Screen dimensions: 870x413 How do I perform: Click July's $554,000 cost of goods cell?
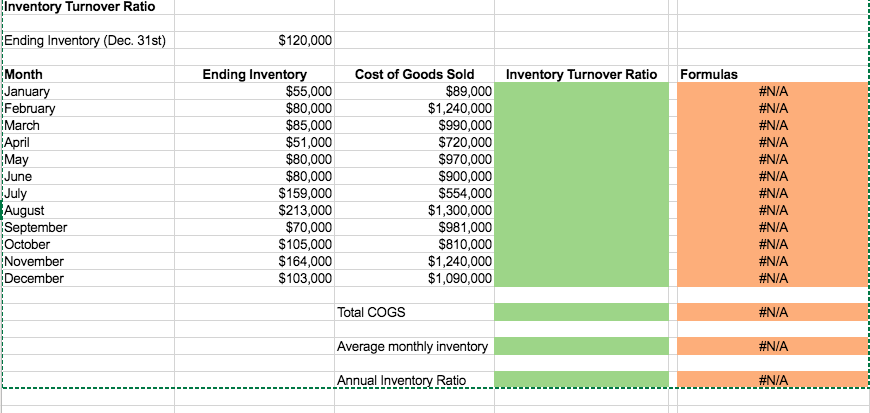pyautogui.click(x=414, y=193)
